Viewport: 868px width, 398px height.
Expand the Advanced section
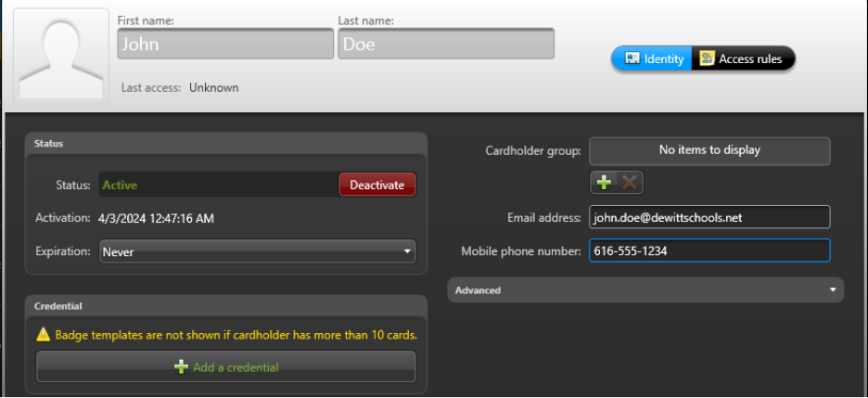[645, 290]
